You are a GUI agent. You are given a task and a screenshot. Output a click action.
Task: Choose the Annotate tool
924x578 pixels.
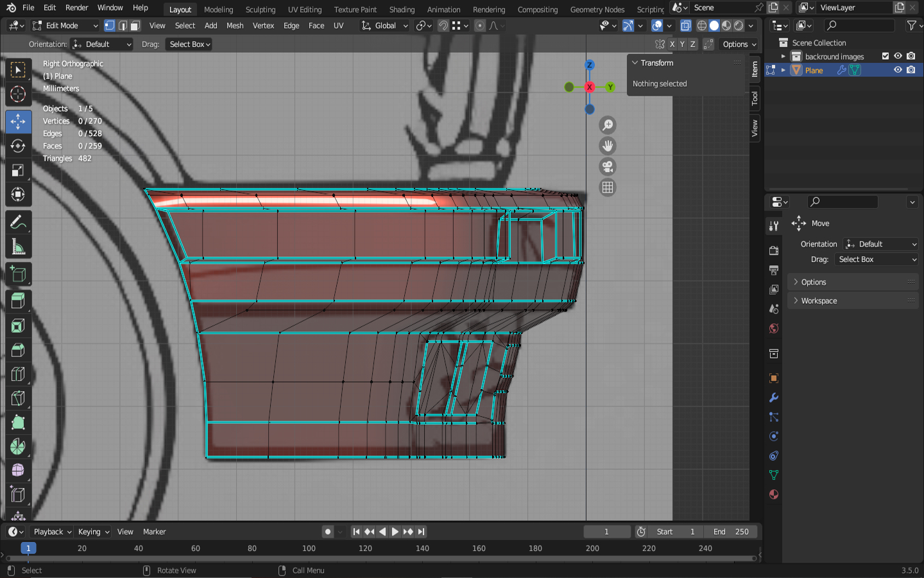point(18,222)
